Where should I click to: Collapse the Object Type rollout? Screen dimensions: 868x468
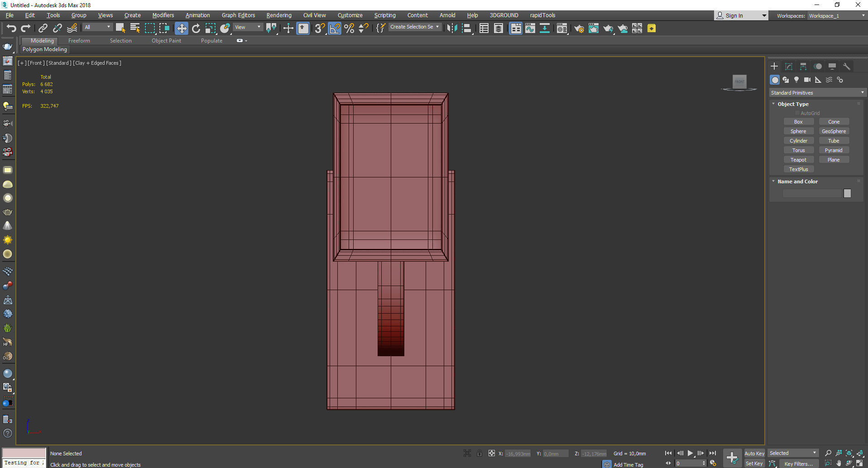tap(792, 104)
